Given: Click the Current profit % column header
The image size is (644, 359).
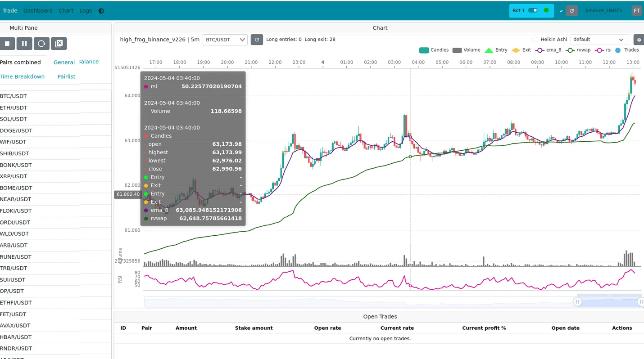Looking at the screenshot, I should 484,328.
